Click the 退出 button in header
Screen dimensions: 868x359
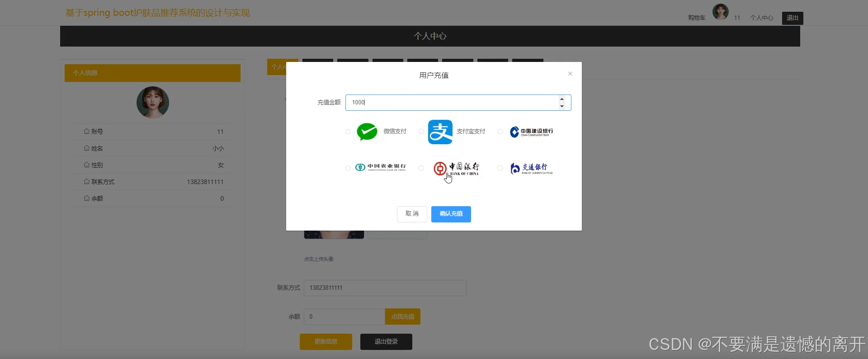pos(793,18)
